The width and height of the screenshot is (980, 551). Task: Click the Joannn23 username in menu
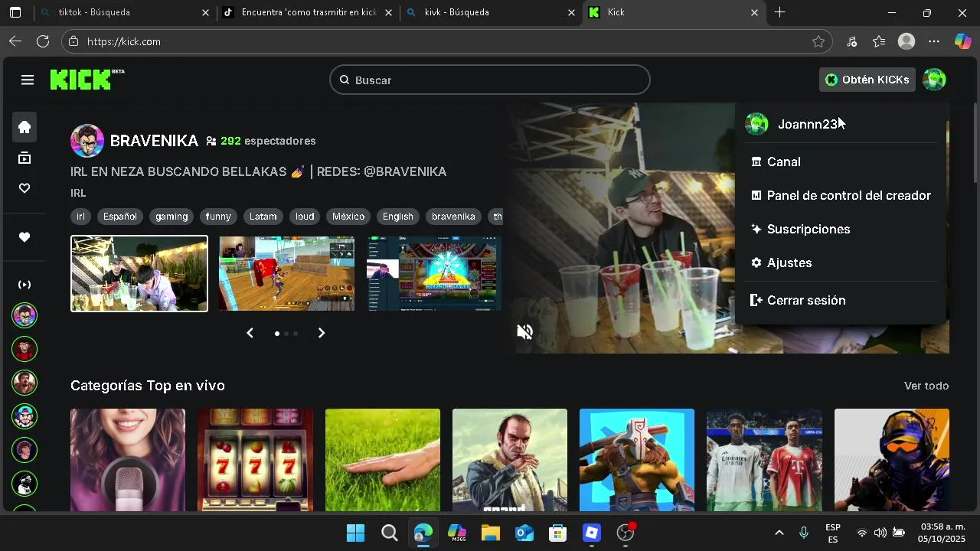click(808, 124)
